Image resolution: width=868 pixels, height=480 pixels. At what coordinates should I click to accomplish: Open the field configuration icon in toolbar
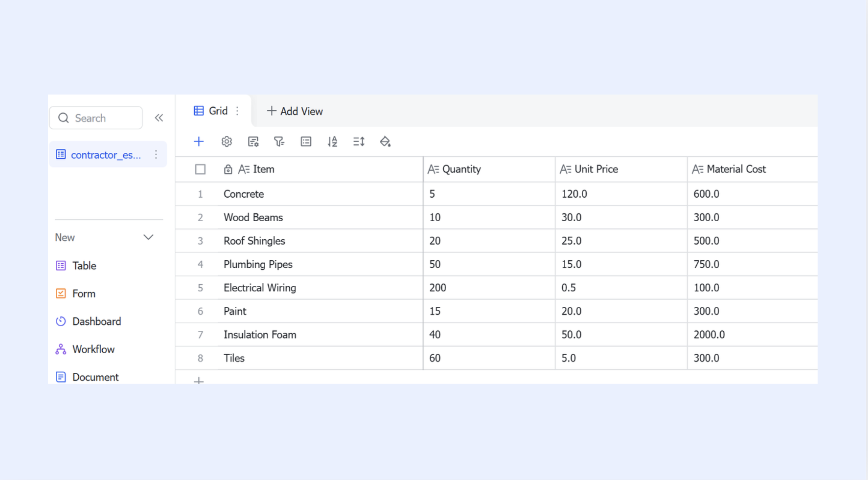253,142
